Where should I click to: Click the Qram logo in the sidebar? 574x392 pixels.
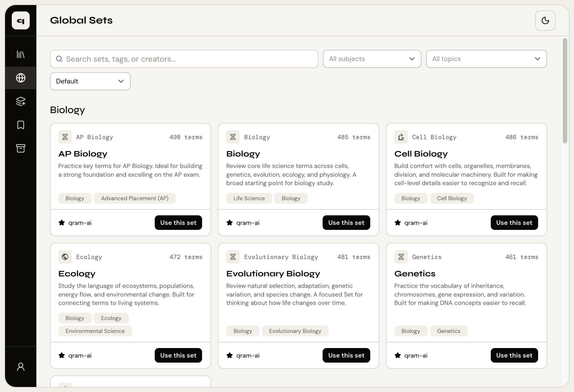pyautogui.click(x=21, y=20)
